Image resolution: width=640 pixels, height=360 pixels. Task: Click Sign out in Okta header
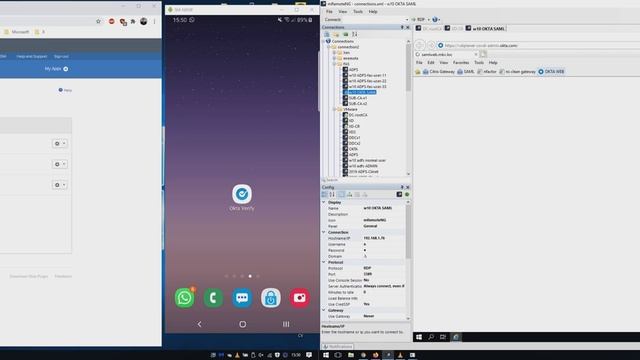point(61,56)
